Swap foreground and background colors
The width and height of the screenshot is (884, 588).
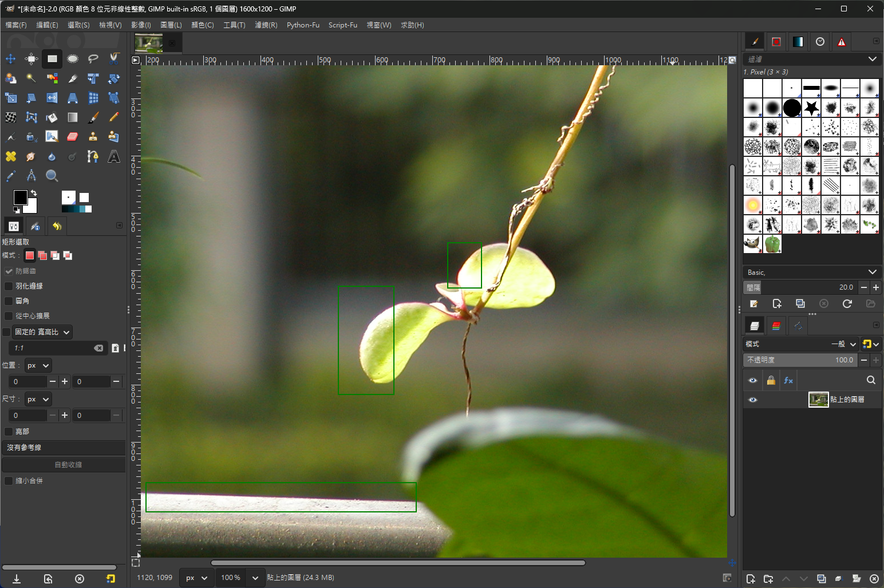point(34,193)
